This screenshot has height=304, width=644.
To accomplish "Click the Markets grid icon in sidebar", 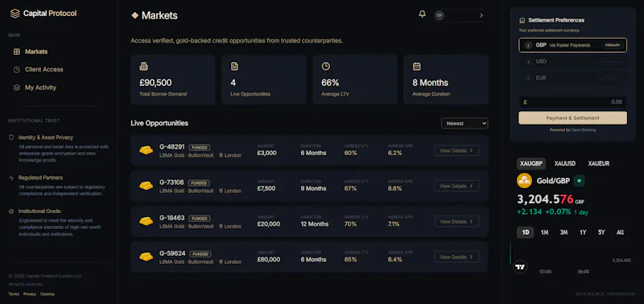I will tap(16, 51).
